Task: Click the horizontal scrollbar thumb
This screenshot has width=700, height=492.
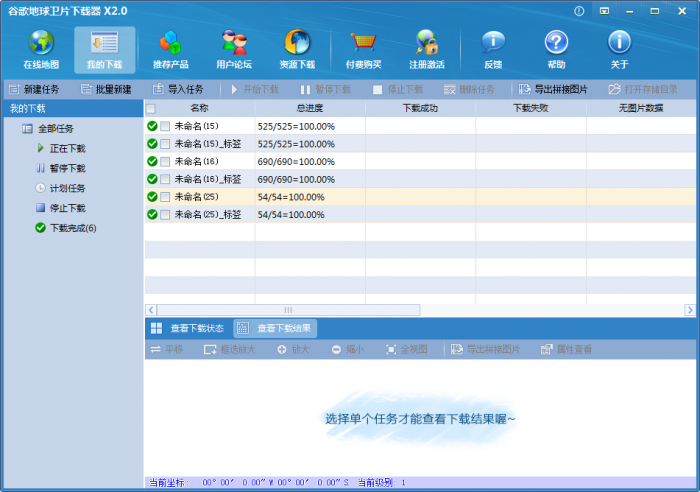Action: [x=288, y=309]
